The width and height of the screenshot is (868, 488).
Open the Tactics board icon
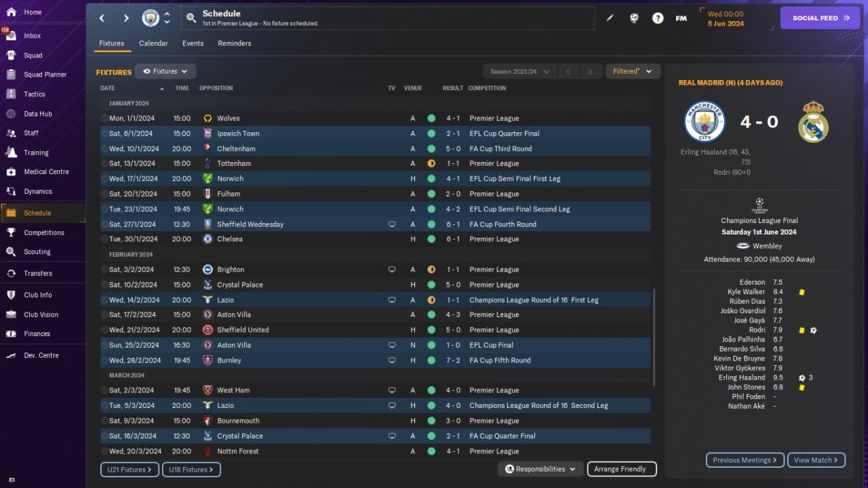(x=11, y=94)
